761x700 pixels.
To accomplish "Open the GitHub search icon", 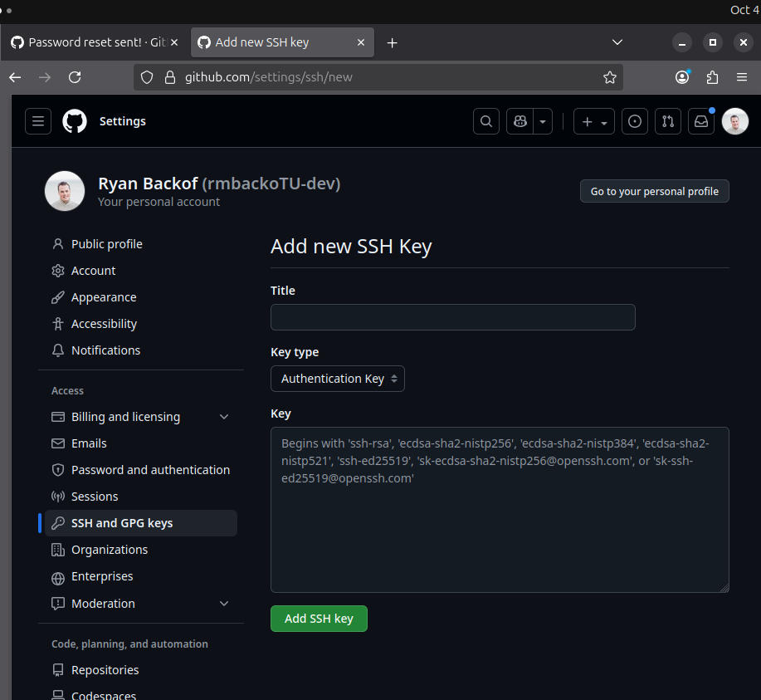I will click(x=486, y=121).
